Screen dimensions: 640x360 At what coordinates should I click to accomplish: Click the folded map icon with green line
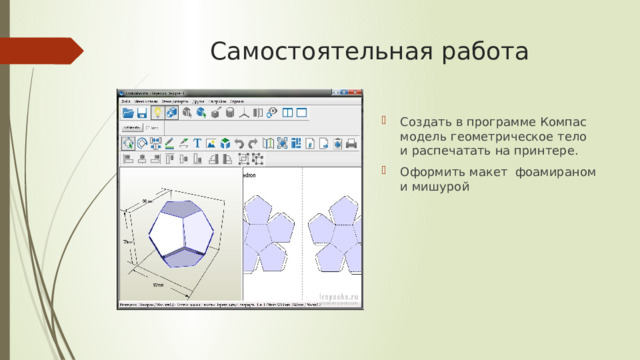[x=268, y=144]
